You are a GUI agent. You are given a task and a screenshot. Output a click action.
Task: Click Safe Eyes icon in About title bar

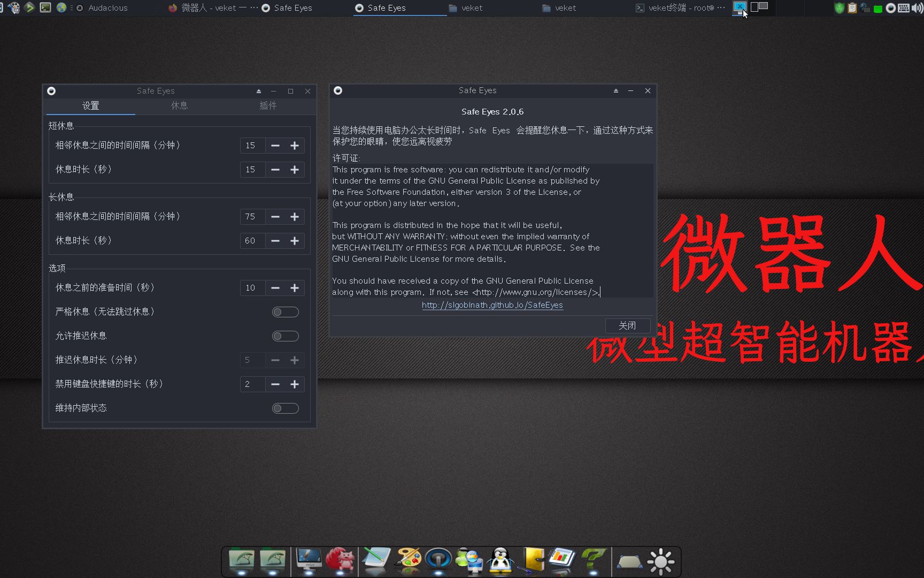tap(338, 90)
